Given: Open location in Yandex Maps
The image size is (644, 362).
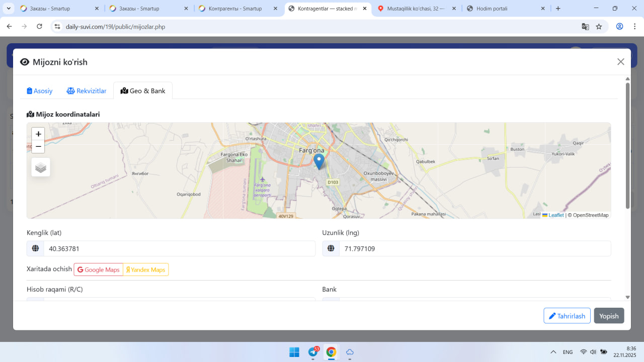Looking at the screenshot, I should (145, 269).
